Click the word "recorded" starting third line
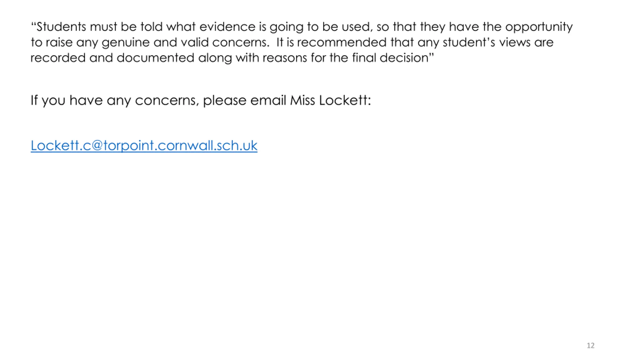 (x=58, y=58)
